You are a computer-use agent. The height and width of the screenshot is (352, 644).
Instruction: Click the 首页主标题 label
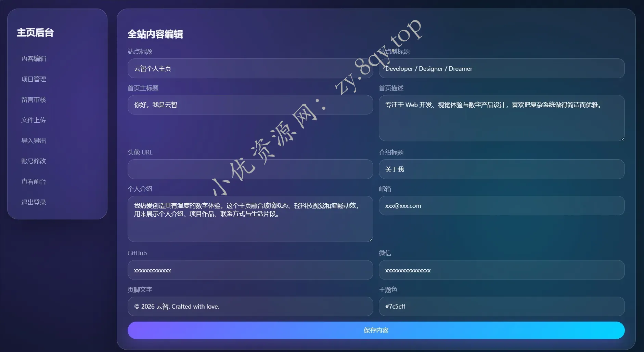143,88
